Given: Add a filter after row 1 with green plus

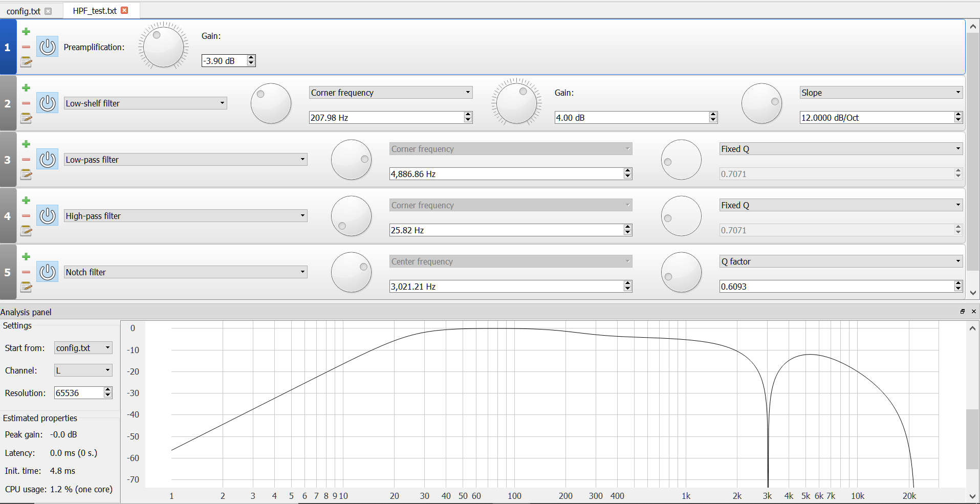Looking at the screenshot, I should 26,32.
